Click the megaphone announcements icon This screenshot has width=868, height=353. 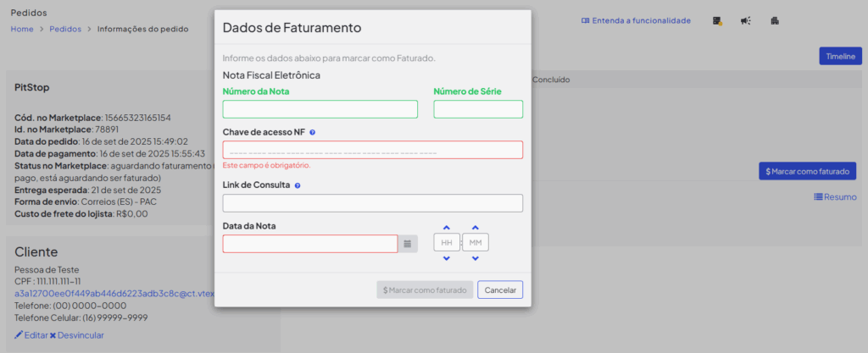[x=745, y=20]
